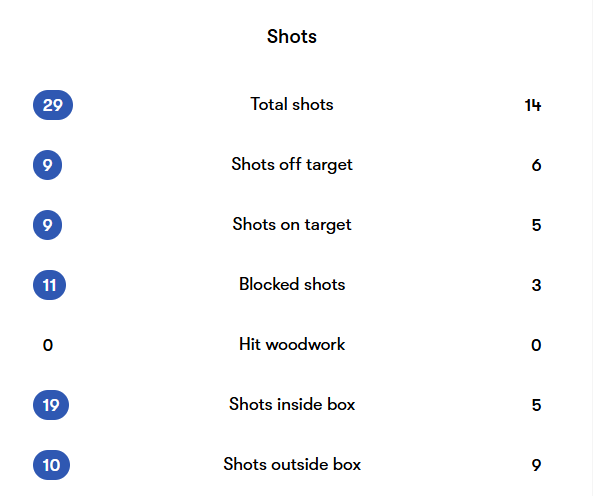Click the Total shots label

[292, 104]
